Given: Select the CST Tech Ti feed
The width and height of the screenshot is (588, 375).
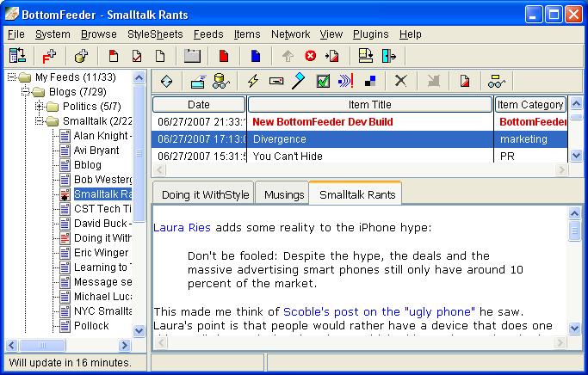Looking at the screenshot, I should point(102,209).
